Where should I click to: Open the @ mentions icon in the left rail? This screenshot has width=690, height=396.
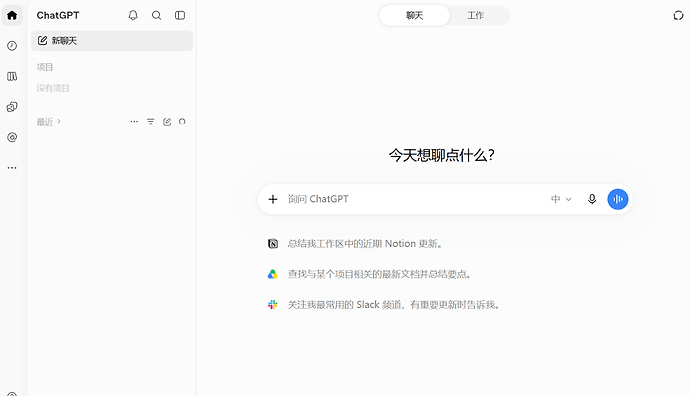[x=12, y=137]
